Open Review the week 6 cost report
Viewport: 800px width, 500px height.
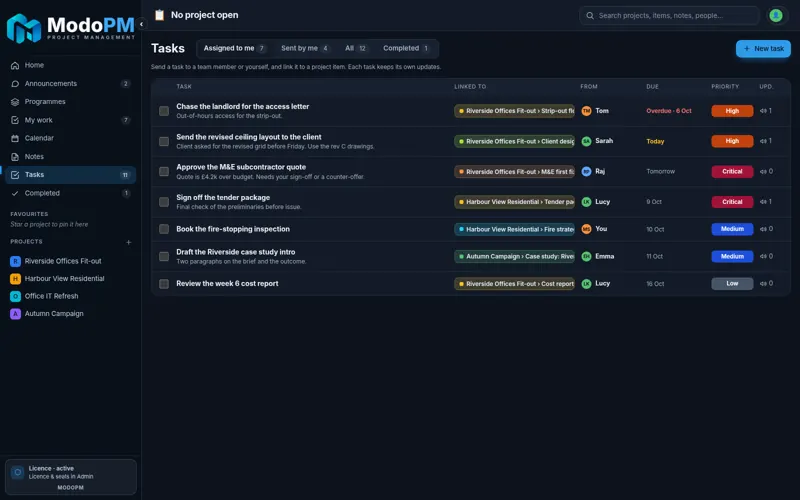(x=227, y=284)
